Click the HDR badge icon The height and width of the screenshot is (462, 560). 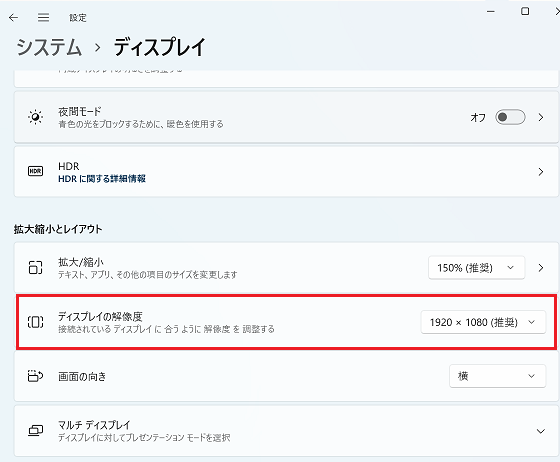[x=35, y=171]
